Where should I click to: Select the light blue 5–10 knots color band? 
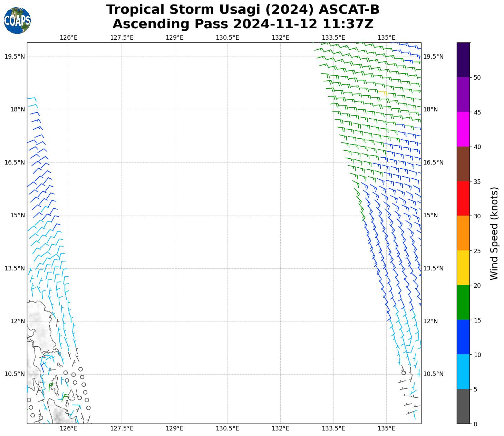463,371
